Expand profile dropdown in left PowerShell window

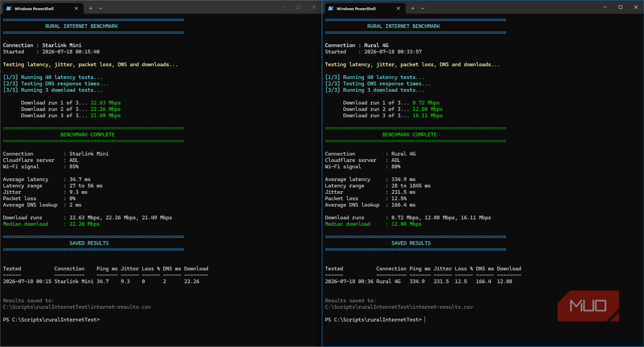(101, 8)
